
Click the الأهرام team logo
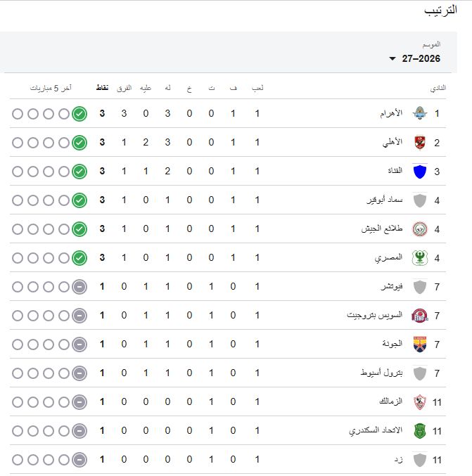[420, 113]
